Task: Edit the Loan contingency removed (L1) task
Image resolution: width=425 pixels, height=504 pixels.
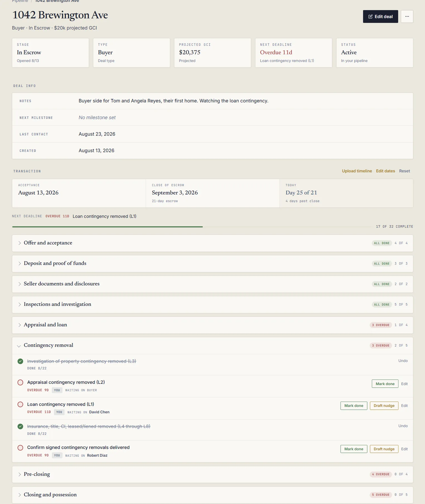Action: click(404, 405)
